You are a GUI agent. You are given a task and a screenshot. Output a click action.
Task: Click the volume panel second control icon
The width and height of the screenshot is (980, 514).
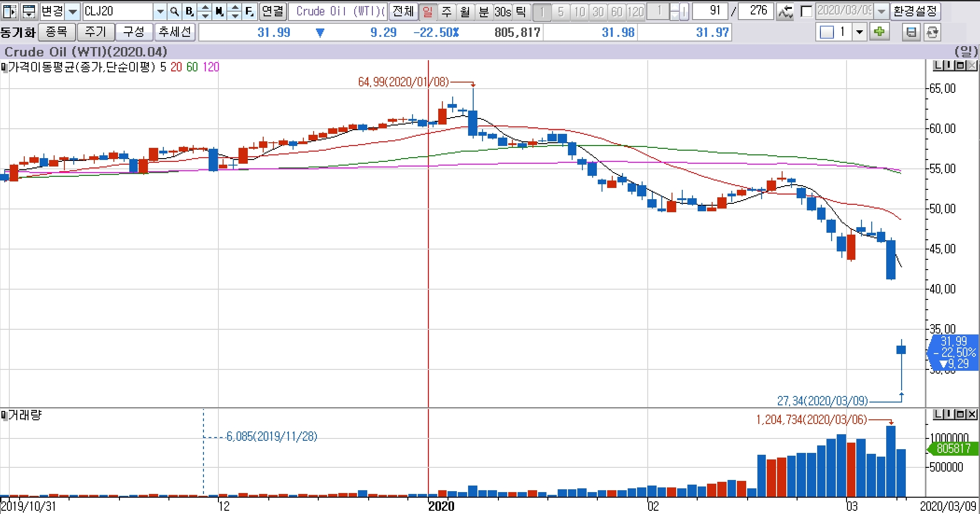[x=948, y=414]
